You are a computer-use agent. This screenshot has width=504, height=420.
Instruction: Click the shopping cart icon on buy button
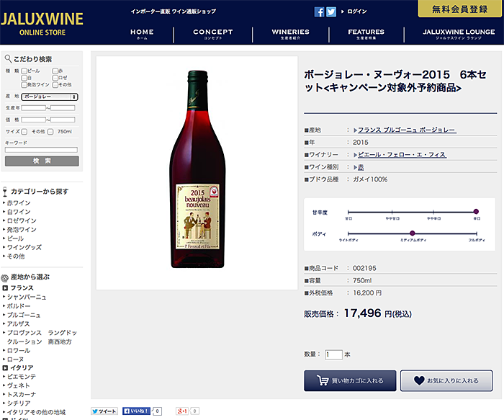322,380
